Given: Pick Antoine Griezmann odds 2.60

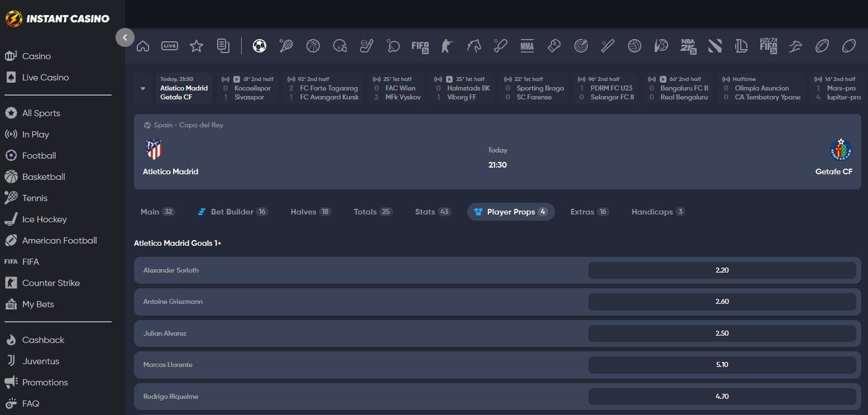Looking at the screenshot, I should (722, 302).
